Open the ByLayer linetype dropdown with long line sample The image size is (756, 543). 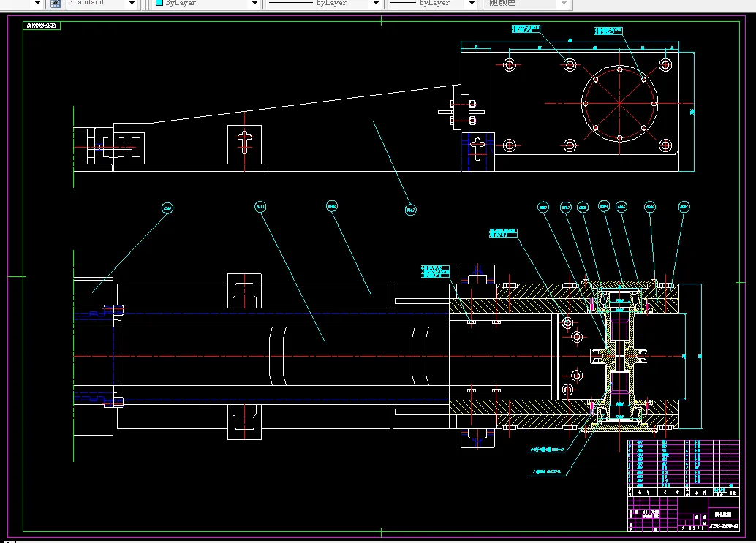tap(324, 4)
